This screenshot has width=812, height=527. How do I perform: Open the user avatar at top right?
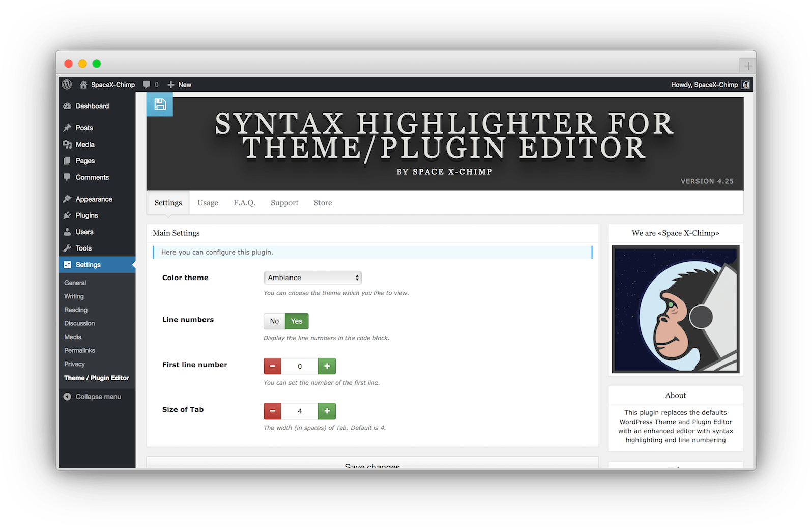click(745, 85)
